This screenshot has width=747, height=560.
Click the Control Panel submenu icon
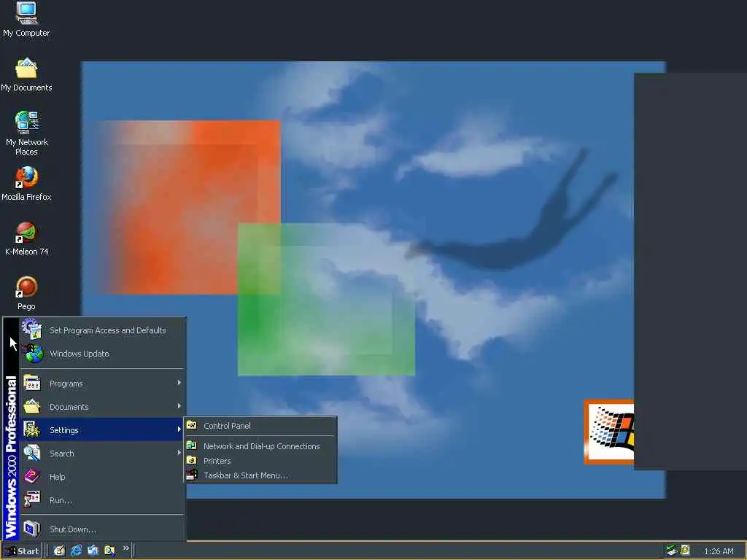[192, 425]
